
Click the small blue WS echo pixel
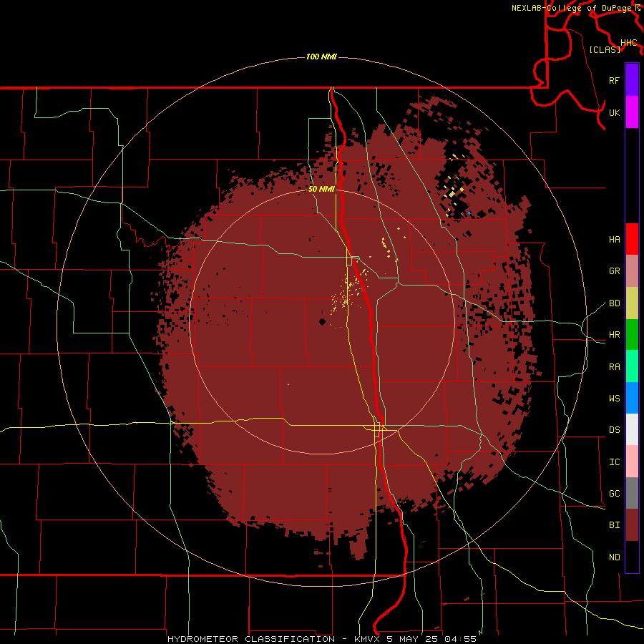pos(469,213)
